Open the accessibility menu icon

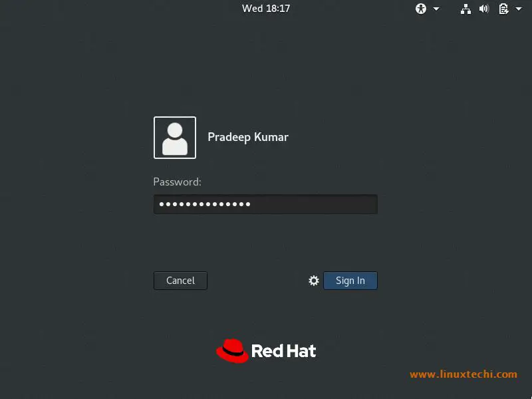point(421,9)
